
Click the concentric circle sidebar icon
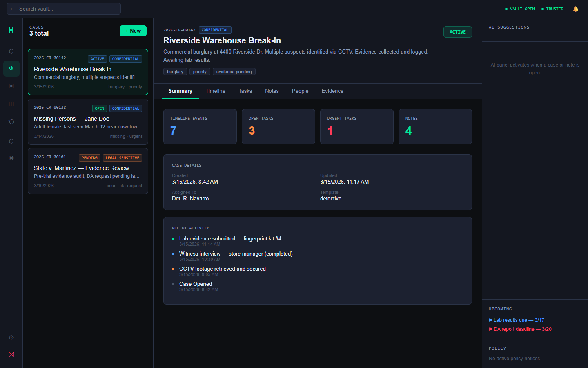pyautogui.click(x=11, y=158)
